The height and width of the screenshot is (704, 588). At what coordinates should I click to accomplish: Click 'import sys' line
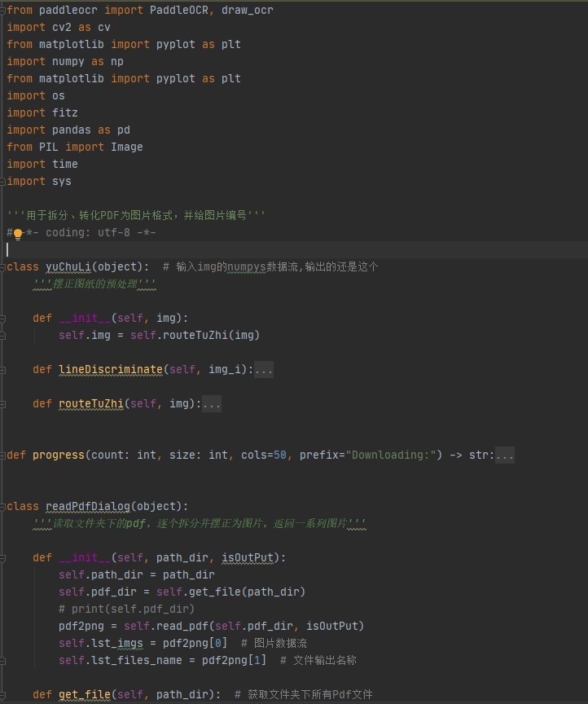39,181
